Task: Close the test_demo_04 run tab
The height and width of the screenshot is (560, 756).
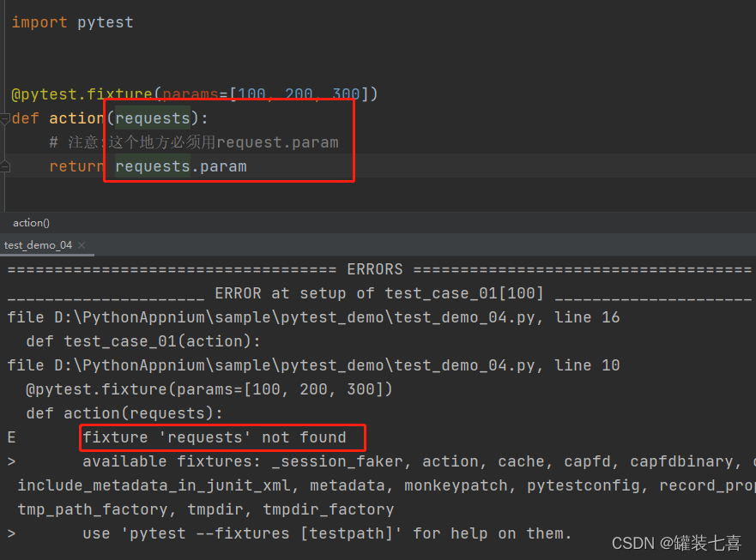Action: (82, 244)
